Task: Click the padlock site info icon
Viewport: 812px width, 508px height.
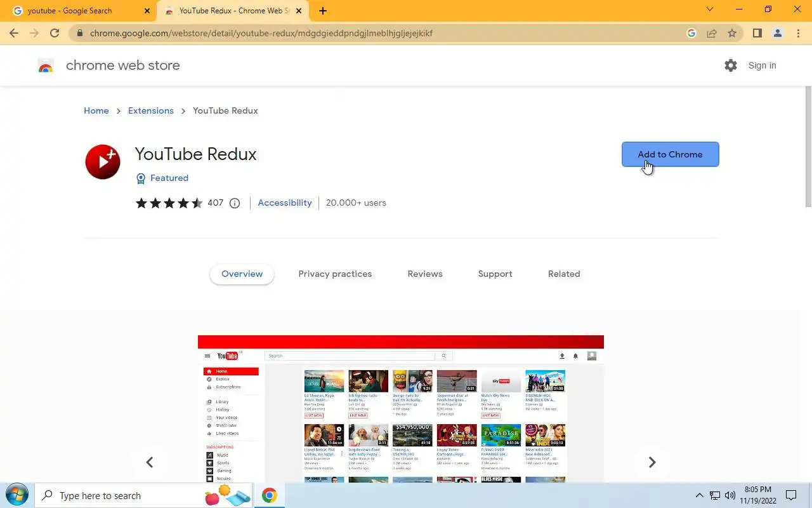Action: (x=80, y=33)
